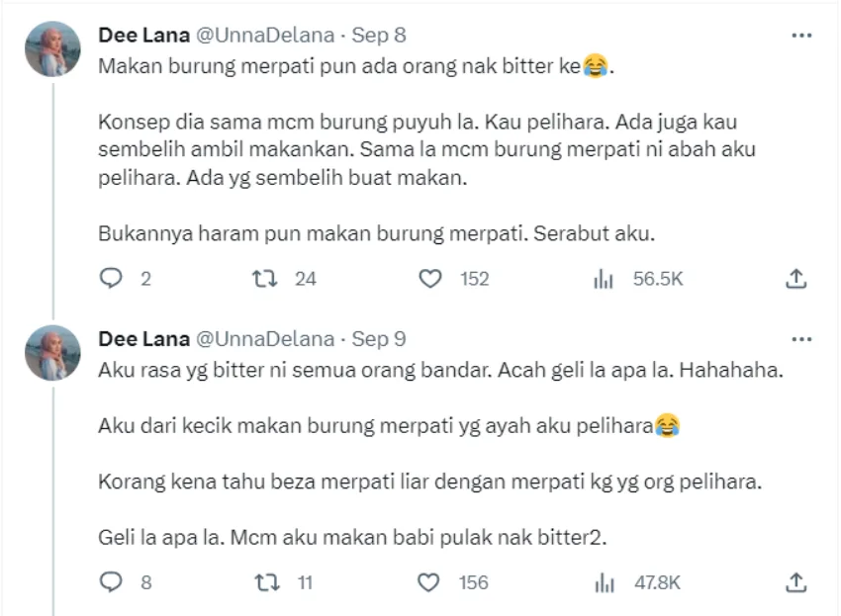Share the Sep 9 tweet

pos(795,582)
